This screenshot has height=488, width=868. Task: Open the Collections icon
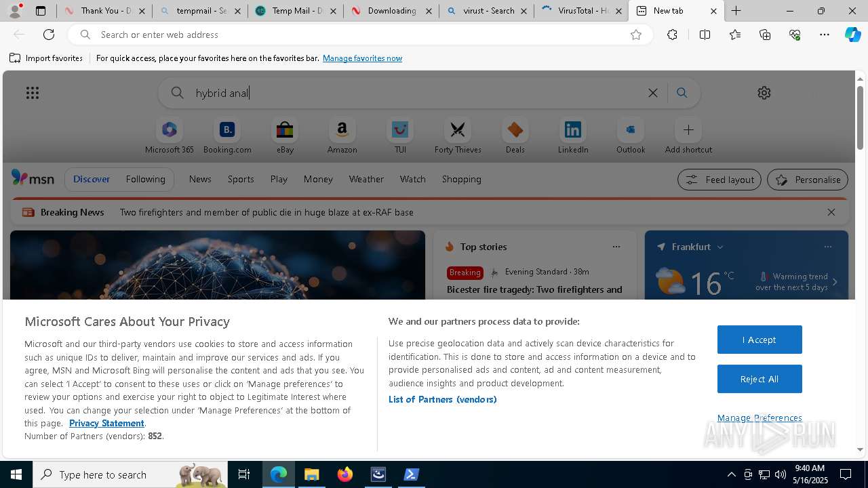(765, 35)
